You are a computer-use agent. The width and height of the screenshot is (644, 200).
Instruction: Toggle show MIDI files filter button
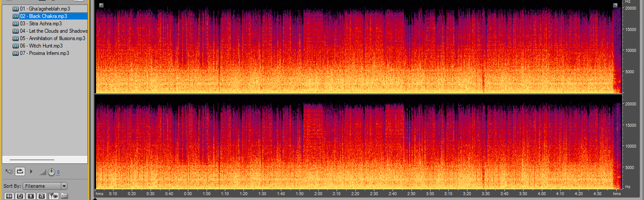tap(42, 195)
